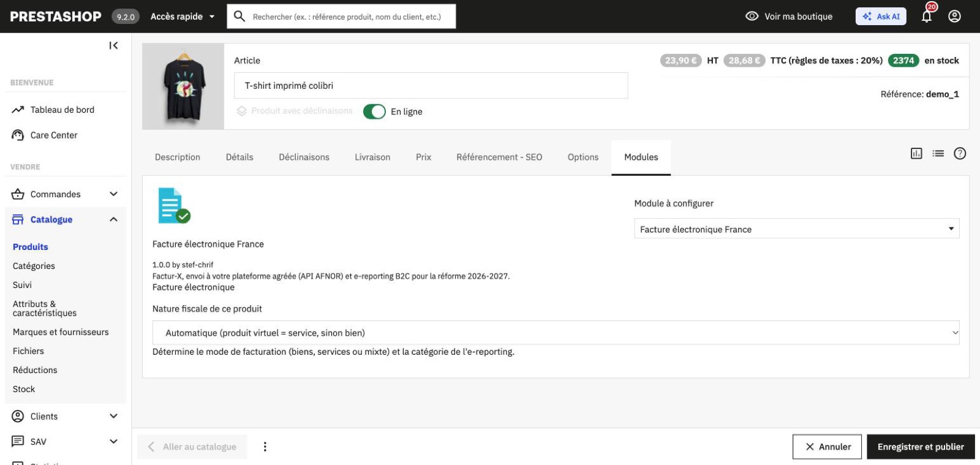This screenshot has width=980, height=465.
Task: Switch to the Référencement - SEO tab
Action: click(x=499, y=157)
